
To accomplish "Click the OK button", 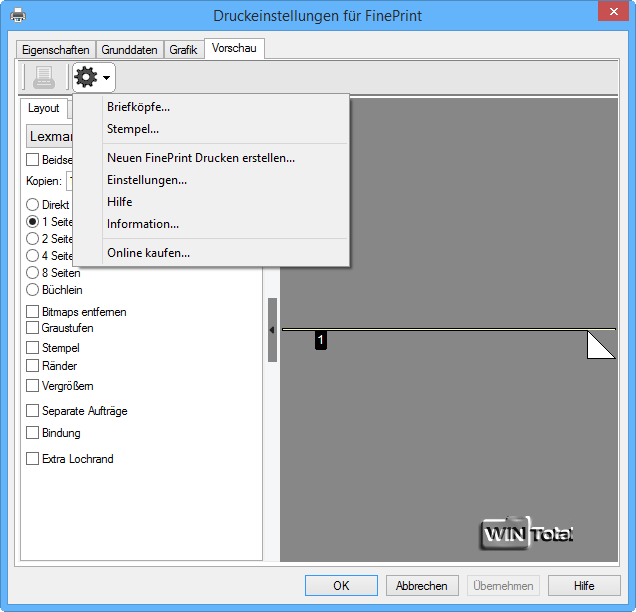I will coord(341,586).
